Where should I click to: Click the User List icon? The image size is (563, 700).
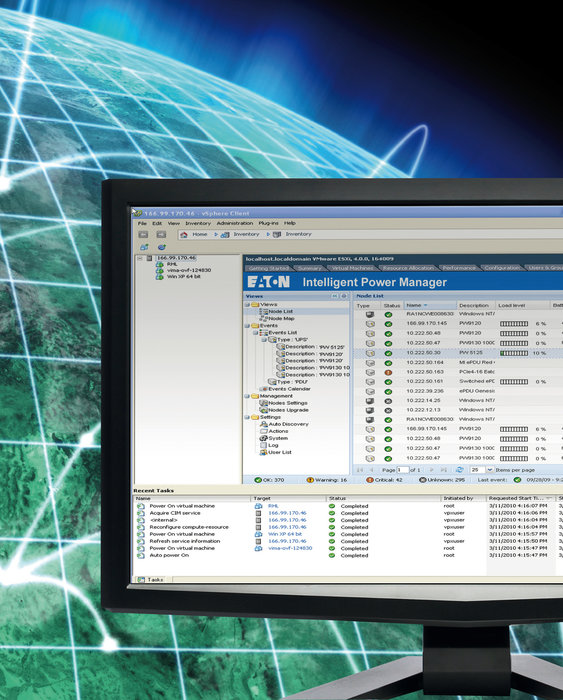(x=263, y=452)
